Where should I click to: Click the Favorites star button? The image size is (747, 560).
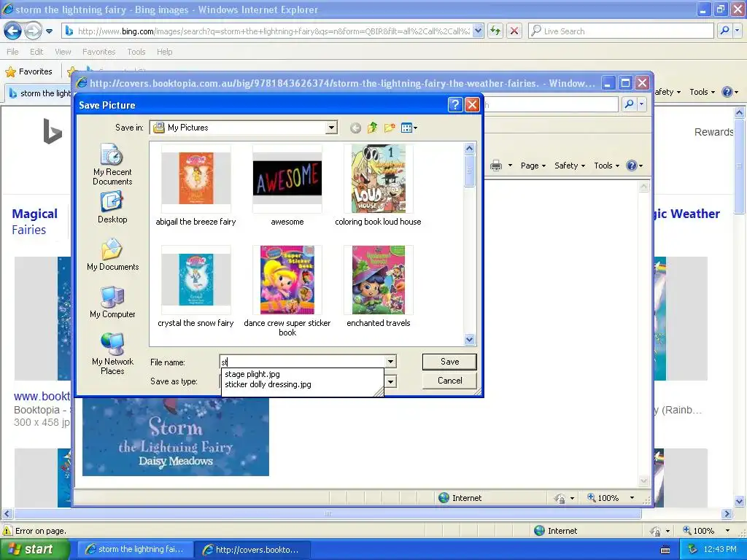click(x=28, y=72)
